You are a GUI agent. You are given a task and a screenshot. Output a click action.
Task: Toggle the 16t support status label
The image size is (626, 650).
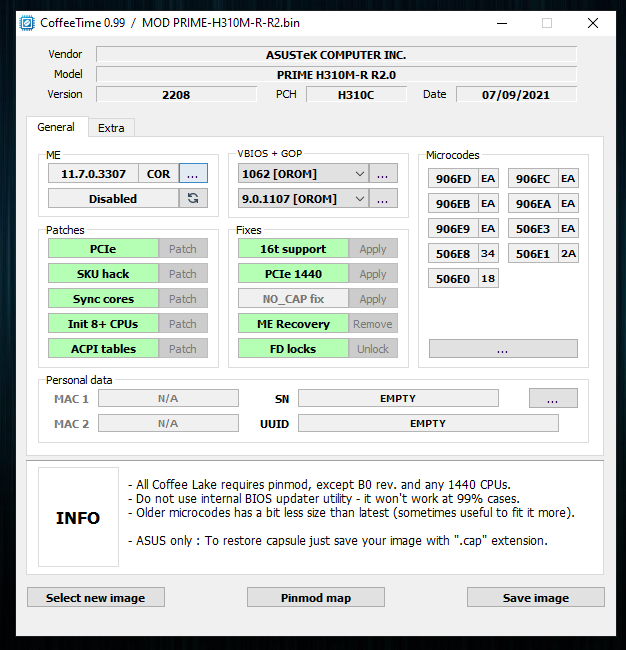[293, 249]
